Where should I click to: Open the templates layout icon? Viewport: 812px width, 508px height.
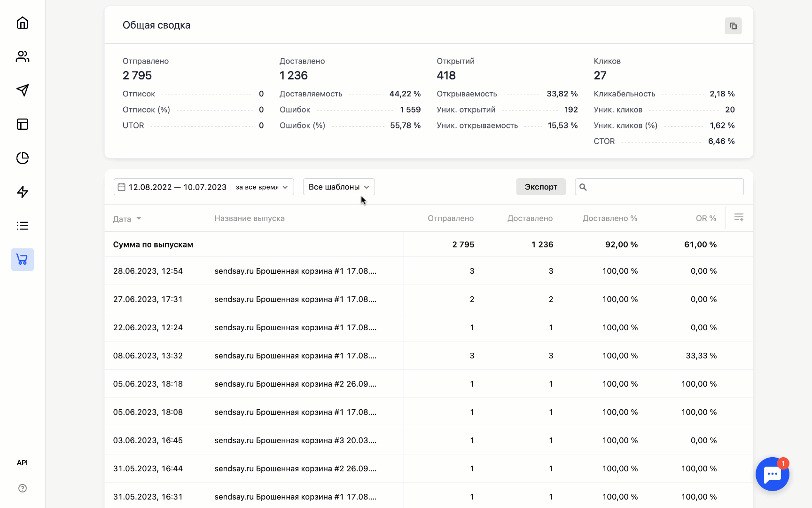click(x=22, y=124)
